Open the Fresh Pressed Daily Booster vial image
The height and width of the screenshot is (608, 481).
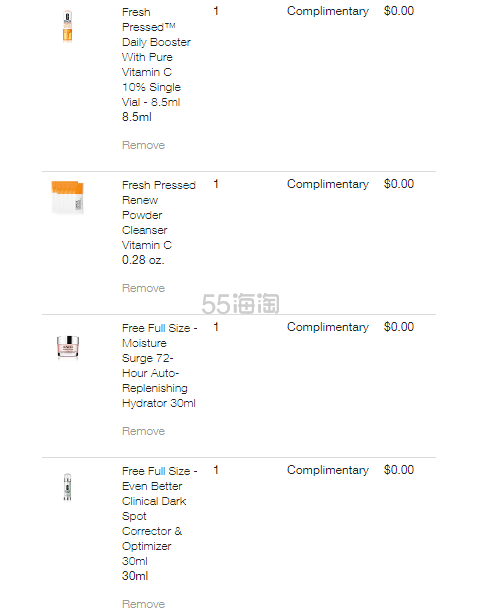tap(67, 26)
